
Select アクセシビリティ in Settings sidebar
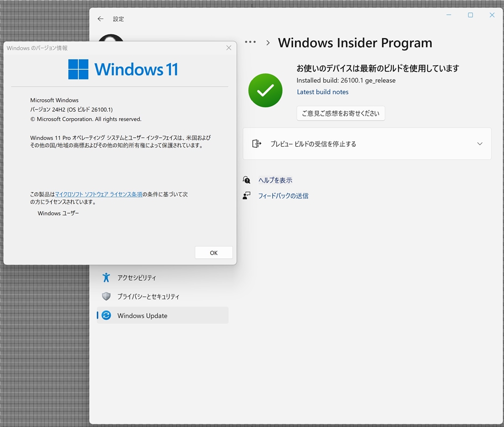click(162, 277)
